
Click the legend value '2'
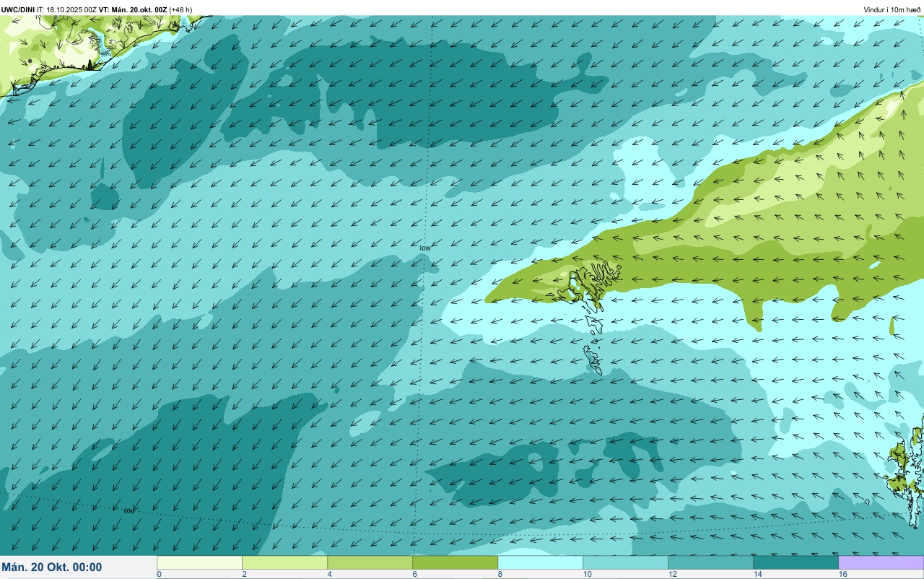coord(244,574)
